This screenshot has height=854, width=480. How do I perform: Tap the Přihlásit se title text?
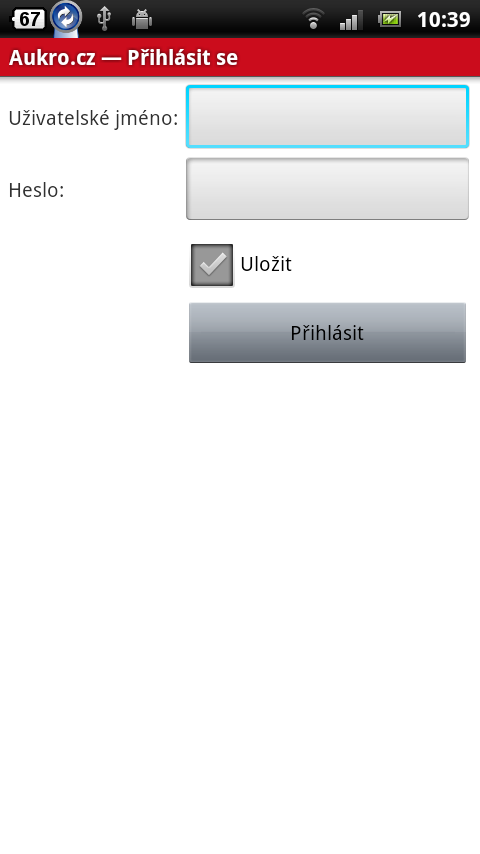(183, 58)
